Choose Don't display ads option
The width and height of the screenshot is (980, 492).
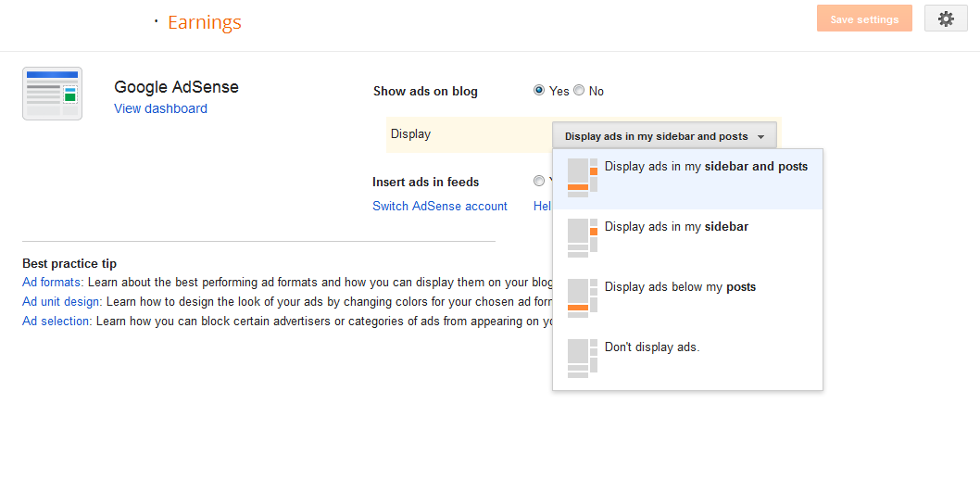coord(687,359)
